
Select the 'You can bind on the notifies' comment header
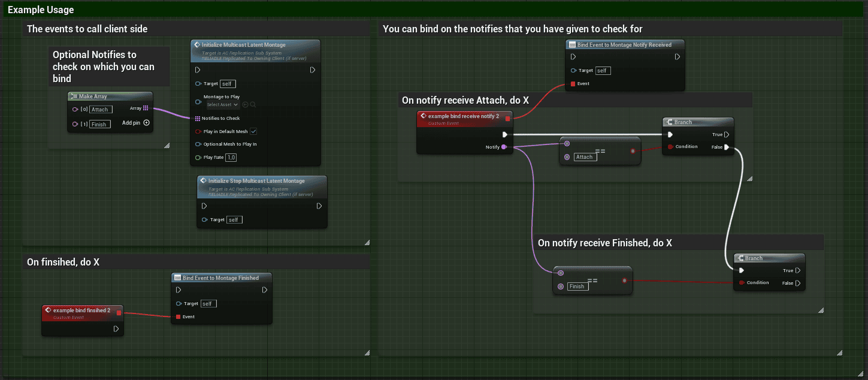click(610, 29)
